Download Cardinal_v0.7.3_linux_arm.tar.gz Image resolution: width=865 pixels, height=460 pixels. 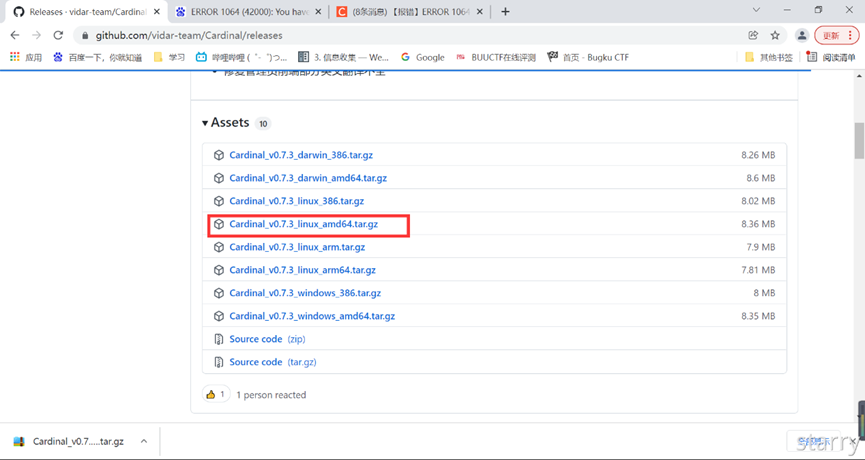(297, 247)
